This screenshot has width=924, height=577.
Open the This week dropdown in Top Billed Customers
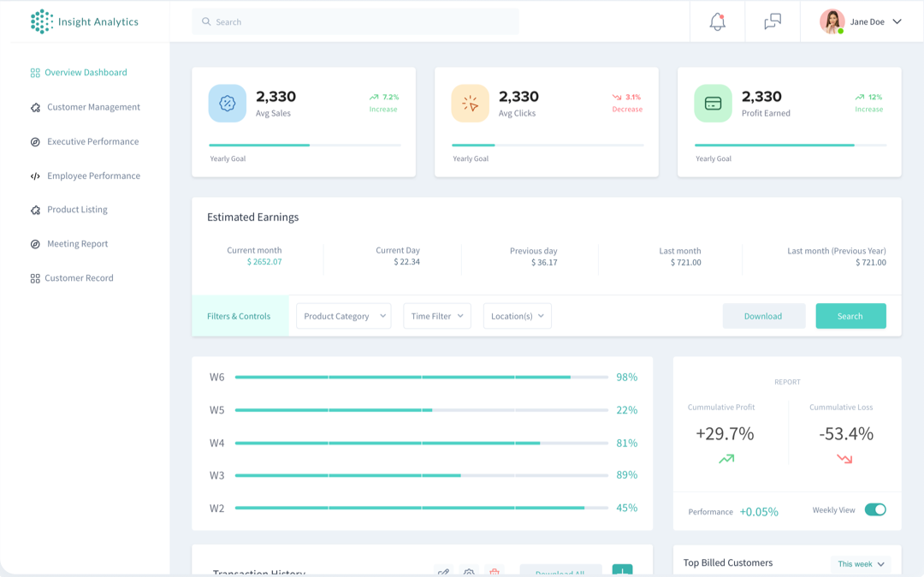pos(861,563)
